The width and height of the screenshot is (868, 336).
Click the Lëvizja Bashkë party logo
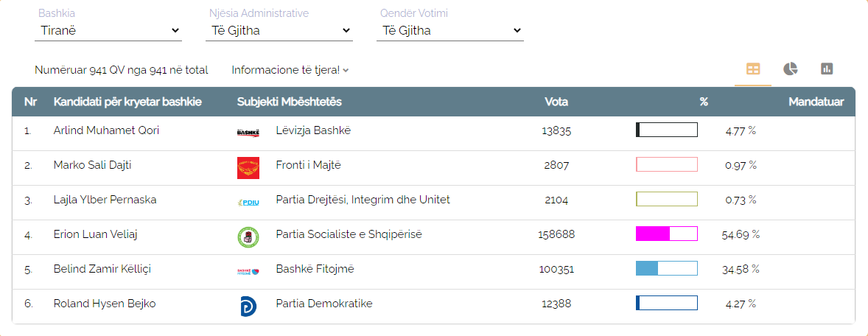[x=248, y=132]
